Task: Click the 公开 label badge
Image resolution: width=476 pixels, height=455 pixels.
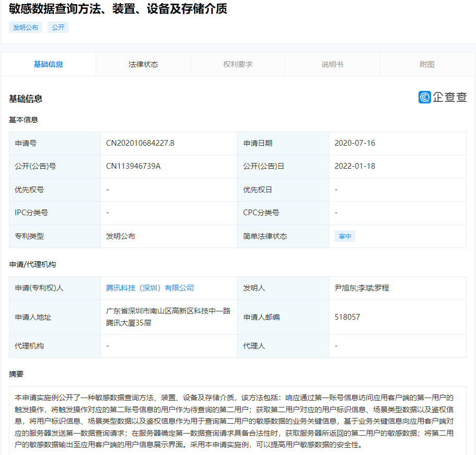Action: 57,27
